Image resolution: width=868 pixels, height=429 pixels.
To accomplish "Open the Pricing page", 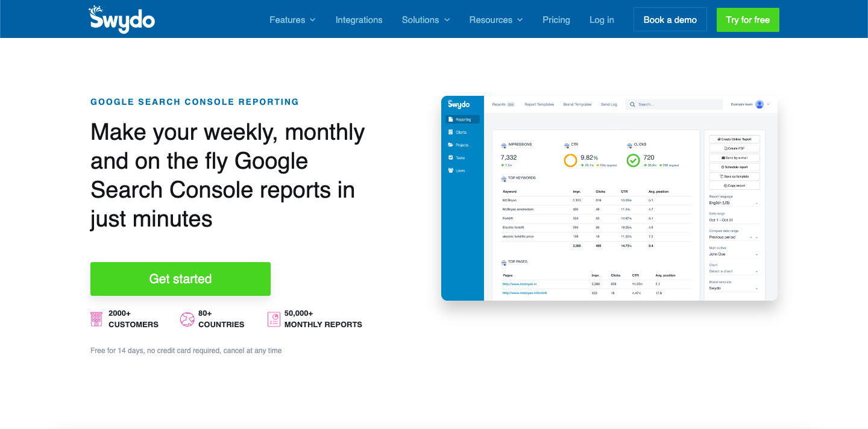I will pyautogui.click(x=556, y=20).
